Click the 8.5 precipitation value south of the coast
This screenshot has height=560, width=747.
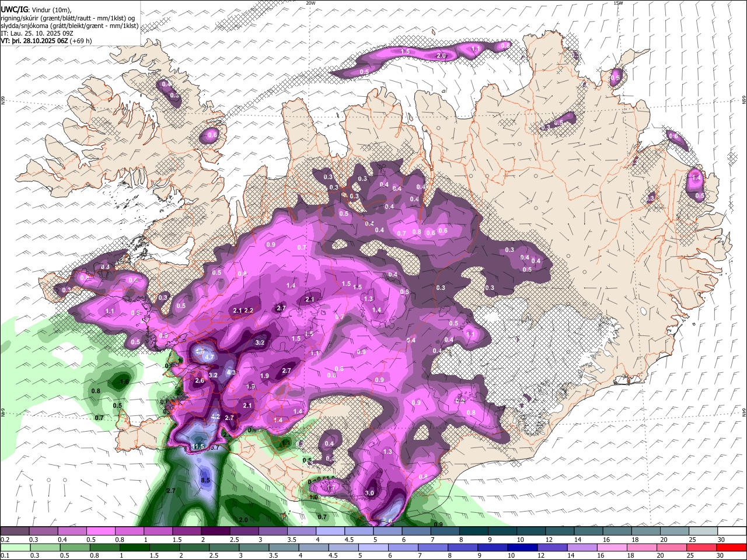205,480
